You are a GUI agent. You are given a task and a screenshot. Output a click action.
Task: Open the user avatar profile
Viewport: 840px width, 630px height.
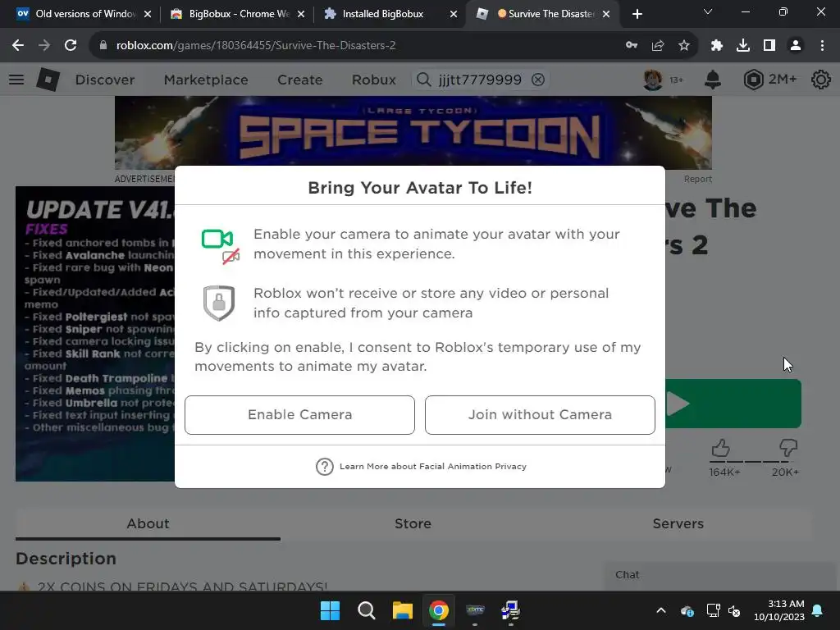point(652,80)
